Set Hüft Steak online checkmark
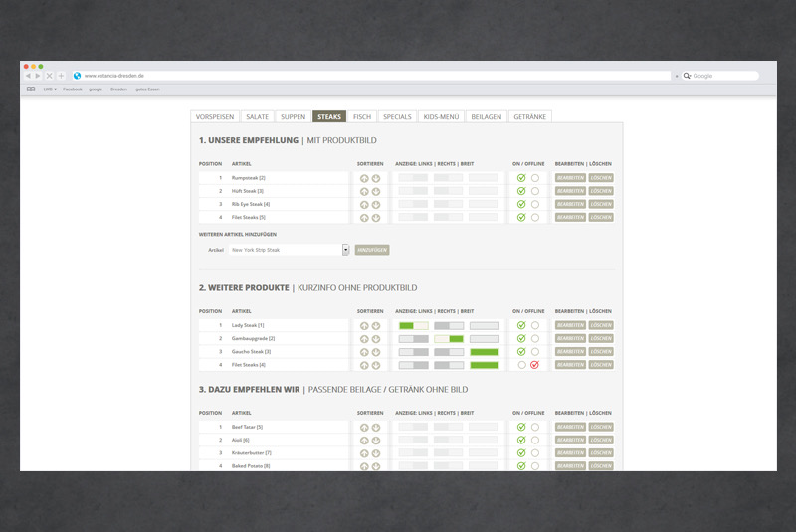Screen dimensions: 796x532 [521, 191]
